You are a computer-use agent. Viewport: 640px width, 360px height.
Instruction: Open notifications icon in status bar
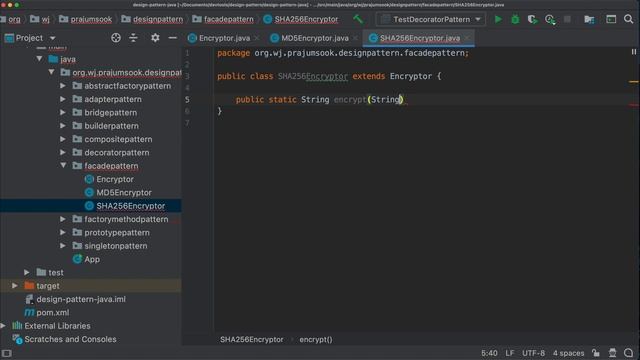pyautogui.click(x=629, y=353)
